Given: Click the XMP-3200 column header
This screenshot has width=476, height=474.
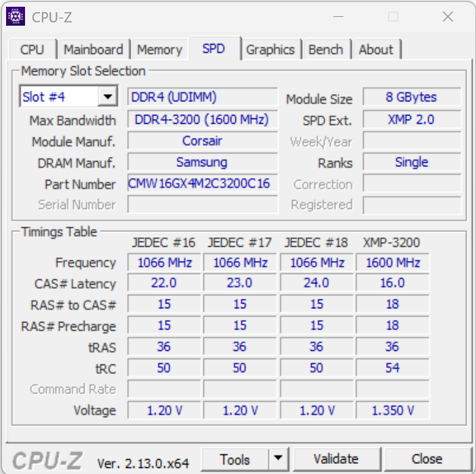Looking at the screenshot, I should pyautogui.click(x=391, y=243).
